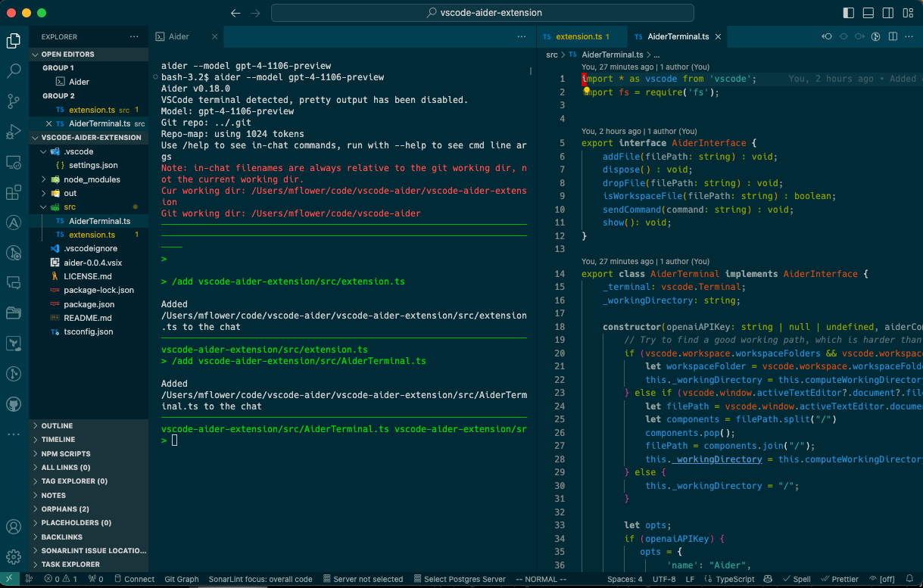Select Aider under Group 1 in Open Editors
Viewport: 923px width, 588px height.
point(89,82)
